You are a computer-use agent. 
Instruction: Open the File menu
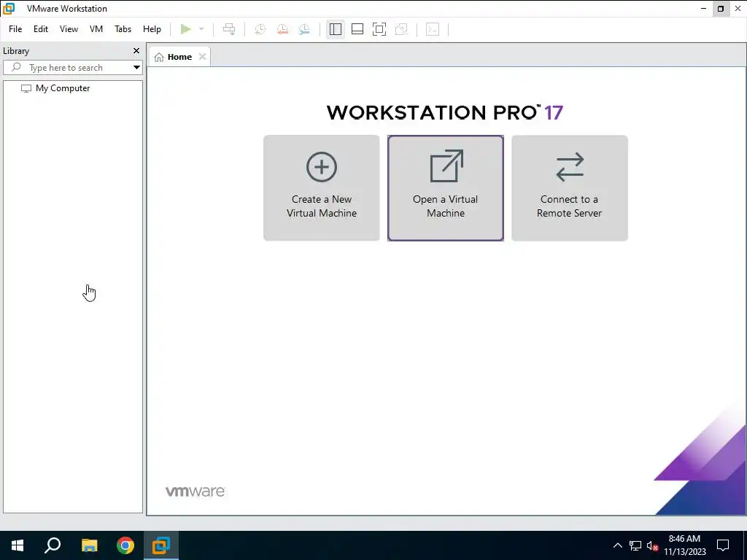(15, 29)
